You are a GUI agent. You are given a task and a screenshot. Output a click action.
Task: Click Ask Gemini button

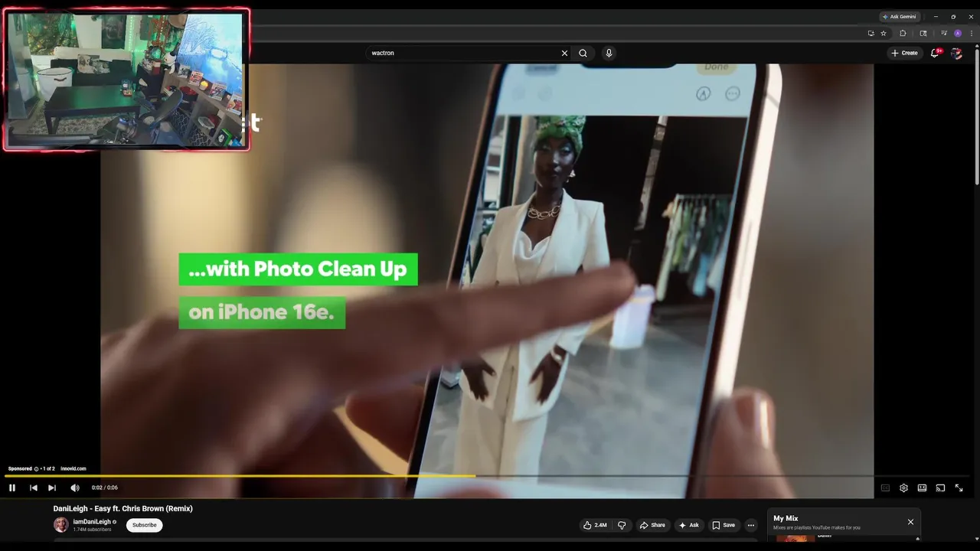click(900, 17)
